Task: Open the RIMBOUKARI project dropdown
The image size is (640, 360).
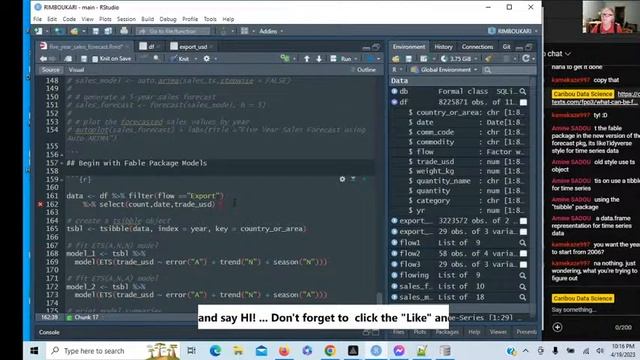Action: [x=513, y=31]
